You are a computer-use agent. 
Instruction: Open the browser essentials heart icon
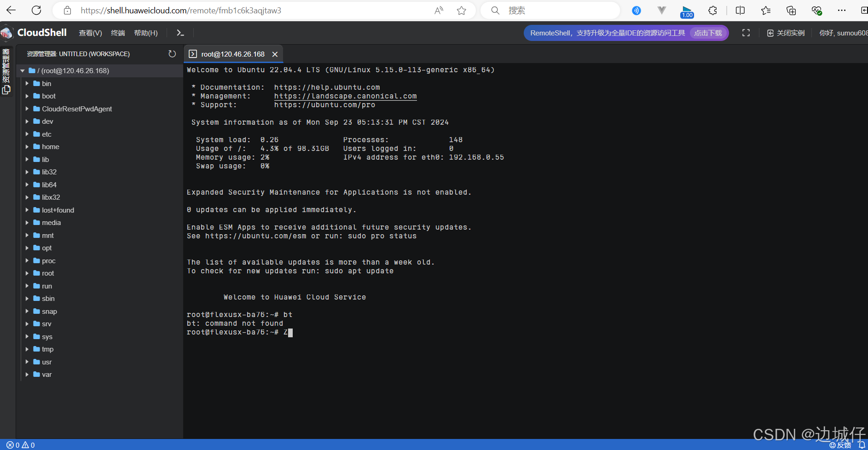point(816,10)
